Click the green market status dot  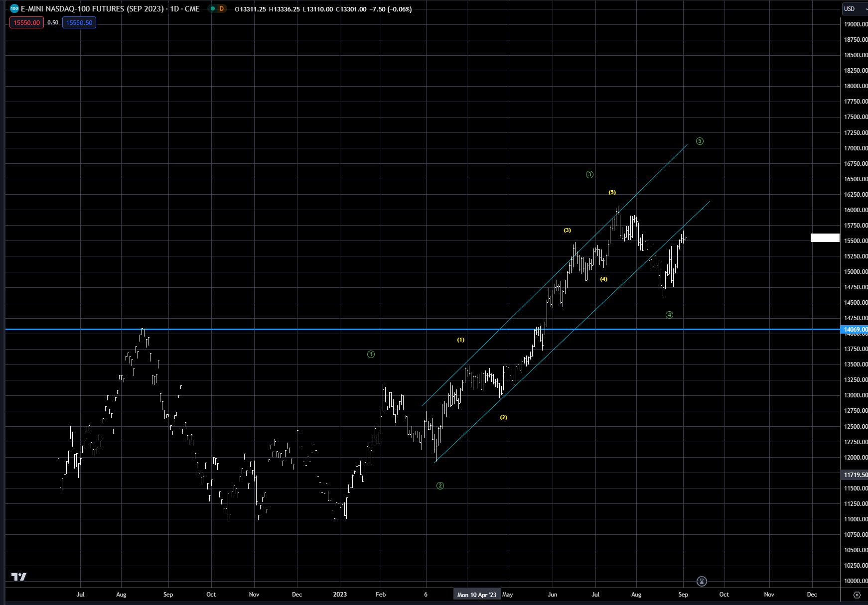[213, 8]
